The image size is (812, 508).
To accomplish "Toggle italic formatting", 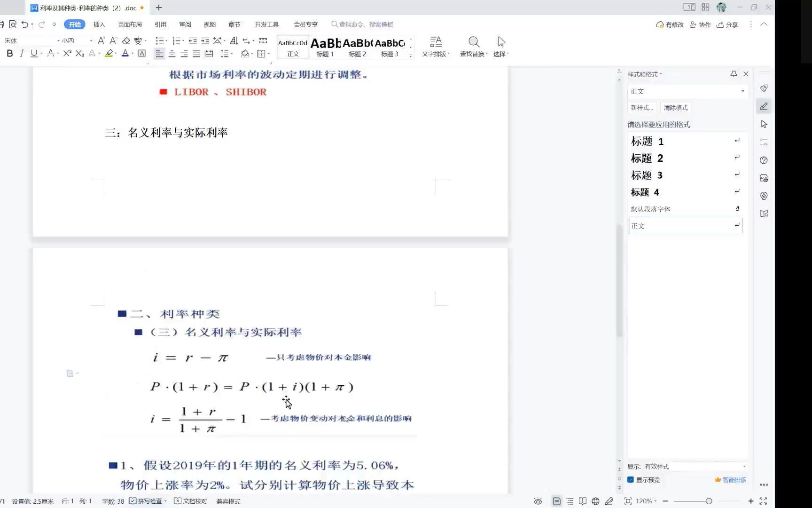I will 22,54.
